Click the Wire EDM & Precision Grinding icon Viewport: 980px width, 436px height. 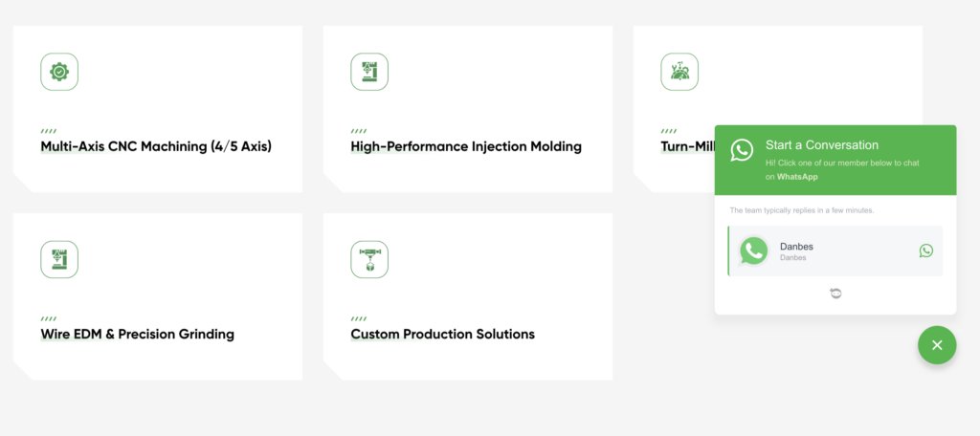click(x=59, y=259)
